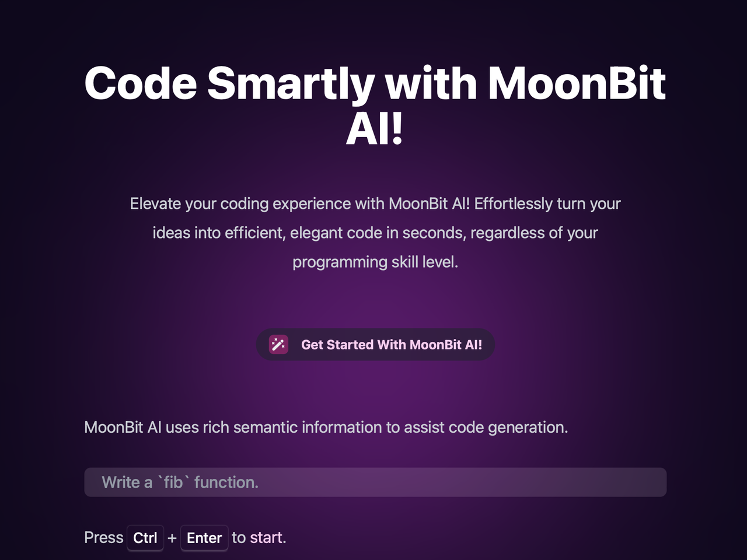Click the AI! text on heading's second line
The image size is (747, 560).
(375, 129)
